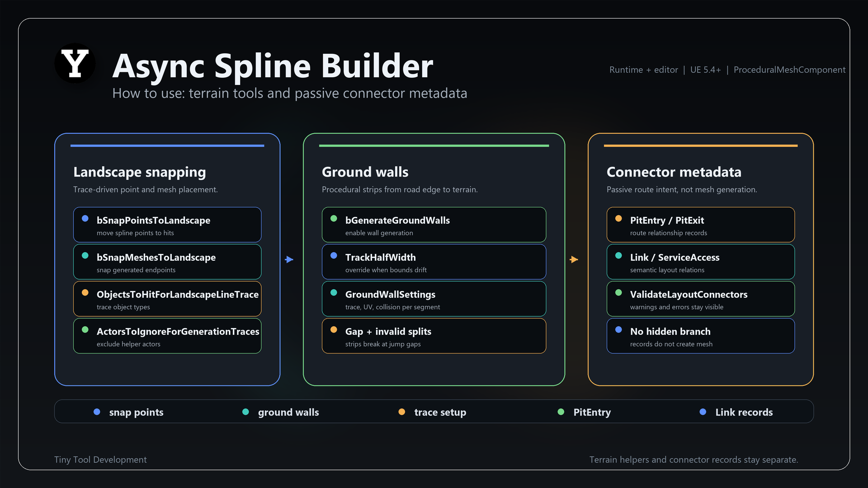Open the ObjectsToHitForLandscapeLineTrace card
868x488 pixels.
pos(167,299)
